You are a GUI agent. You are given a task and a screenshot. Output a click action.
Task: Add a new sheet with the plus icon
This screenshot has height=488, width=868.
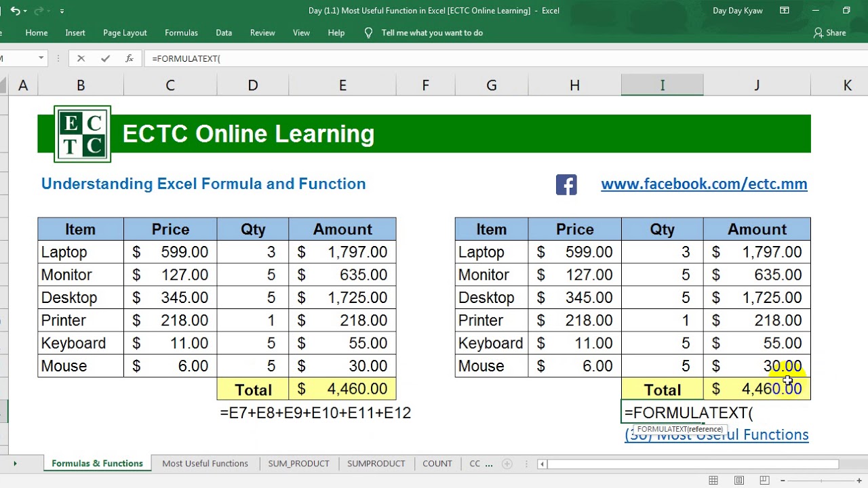click(507, 464)
